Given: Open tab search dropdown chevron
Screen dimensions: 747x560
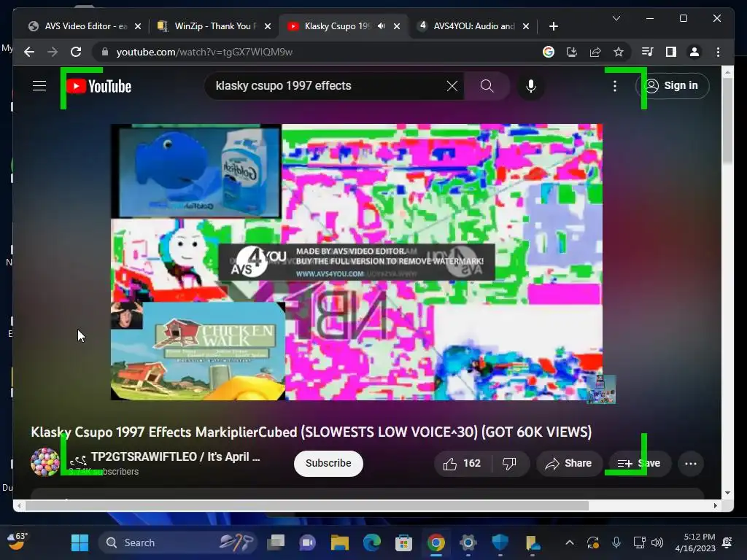Looking at the screenshot, I should (x=616, y=18).
